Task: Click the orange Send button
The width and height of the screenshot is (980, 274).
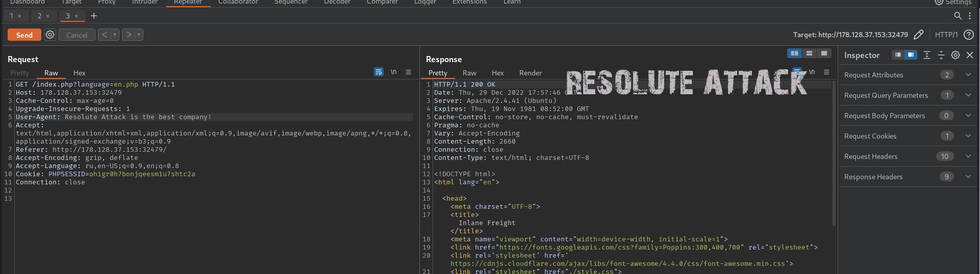Action: (x=24, y=35)
